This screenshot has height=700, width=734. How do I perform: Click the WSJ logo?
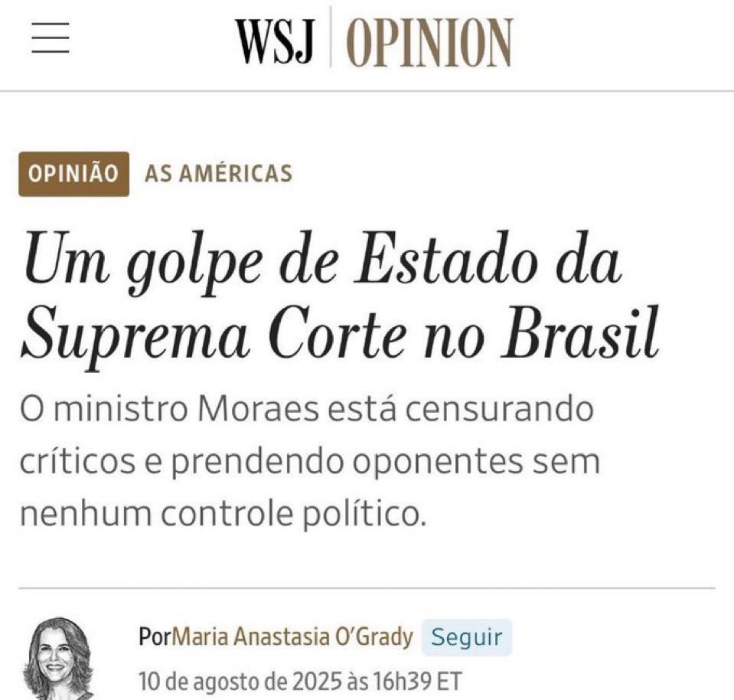coord(274,41)
